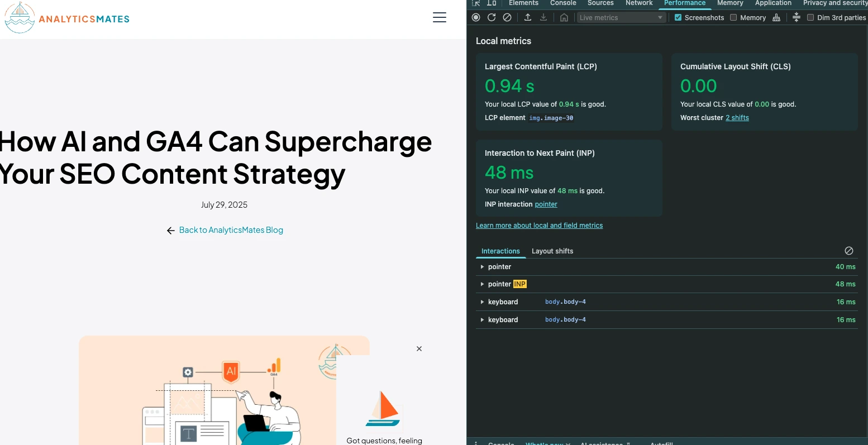Click the sailboat icon in the chat popup

pyautogui.click(x=383, y=408)
